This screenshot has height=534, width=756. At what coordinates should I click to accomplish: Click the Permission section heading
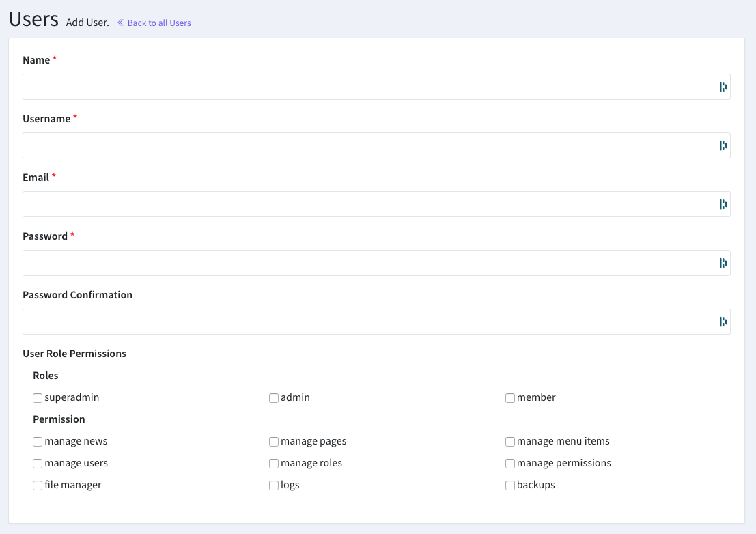59,419
